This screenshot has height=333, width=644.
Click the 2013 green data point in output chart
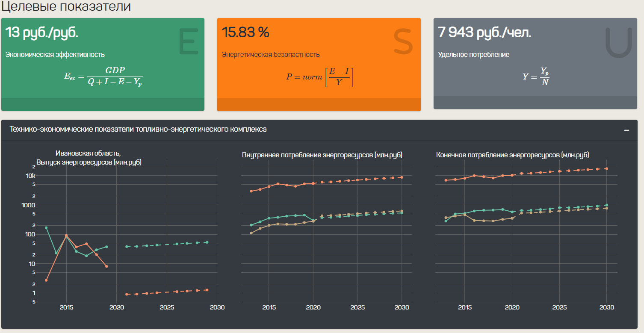pos(46,228)
